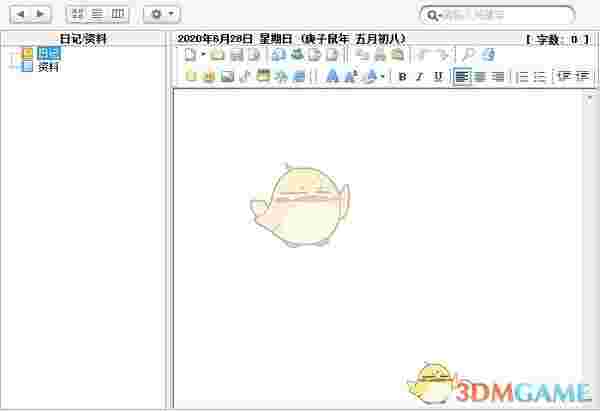Click the editor scrollbar up arrow
The width and height of the screenshot is (600, 411).
point(589,98)
